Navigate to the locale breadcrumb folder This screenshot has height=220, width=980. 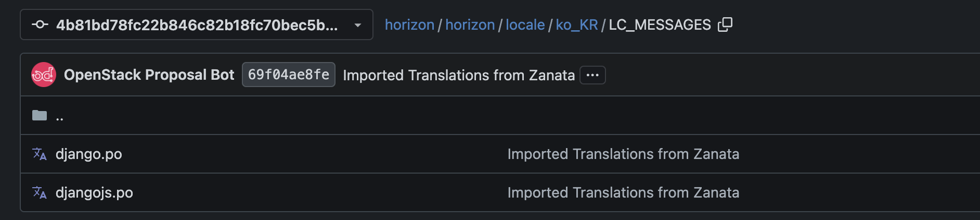click(x=525, y=25)
